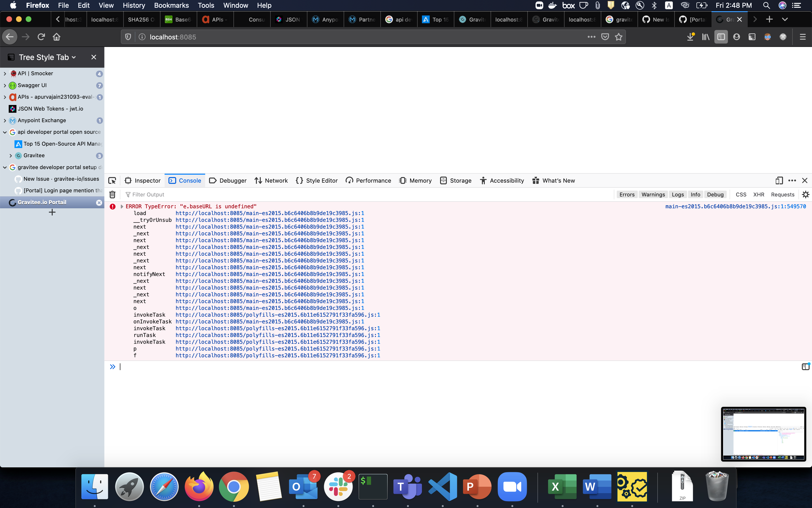
Task: Toggle the sidebar icon in toolbar
Action: (721, 37)
